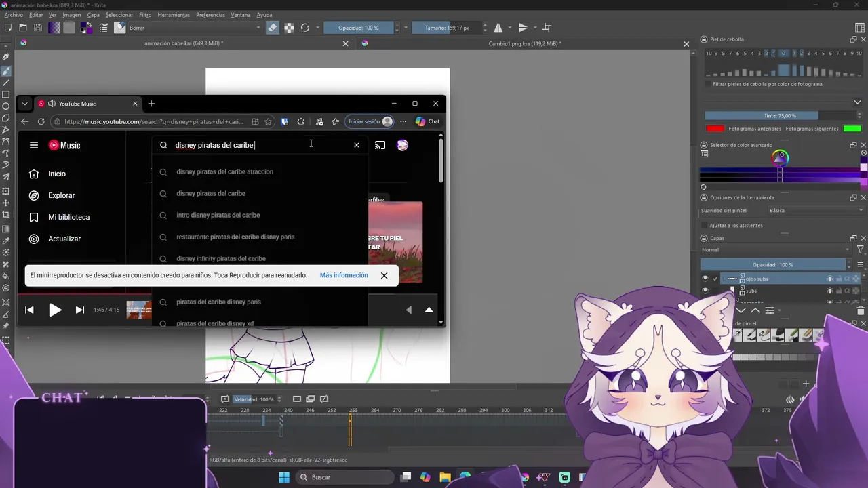Open the Filtro menu
Image resolution: width=868 pixels, height=488 pixels.
145,15
